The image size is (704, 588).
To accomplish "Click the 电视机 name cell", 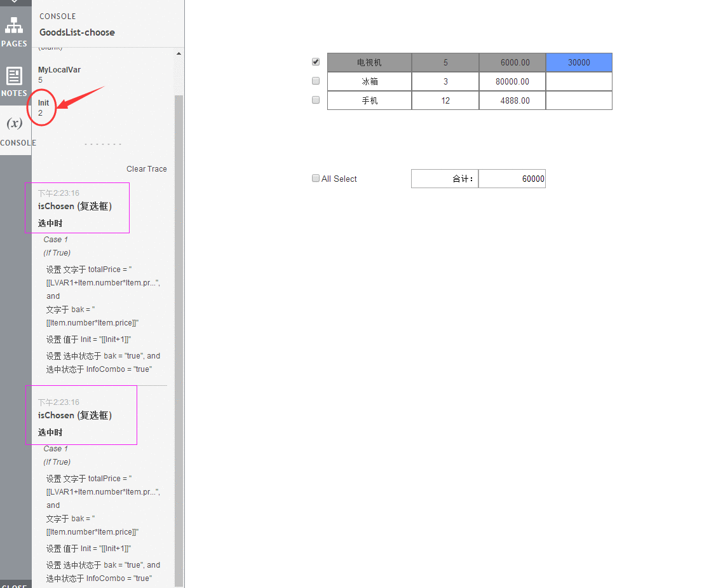I will click(x=369, y=62).
